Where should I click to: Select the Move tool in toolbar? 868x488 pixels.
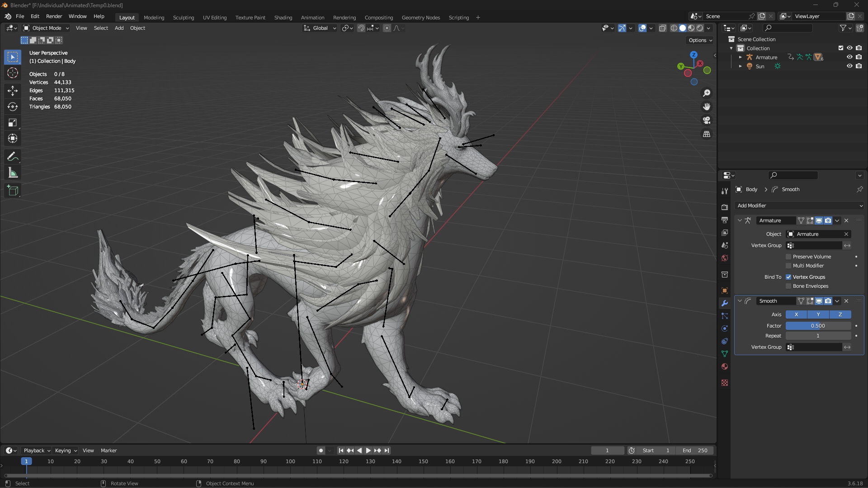[x=13, y=91]
